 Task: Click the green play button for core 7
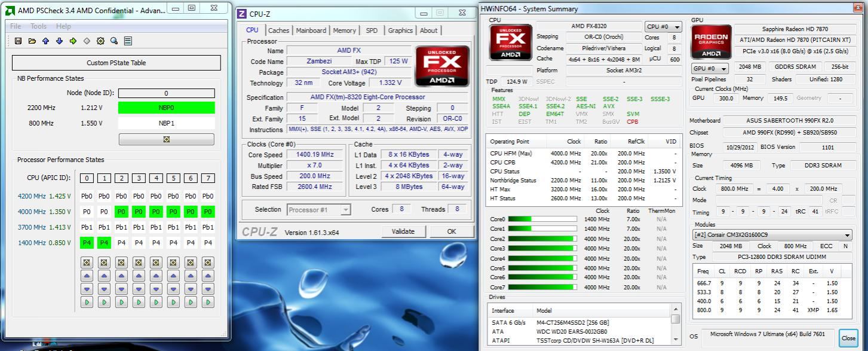click(208, 303)
